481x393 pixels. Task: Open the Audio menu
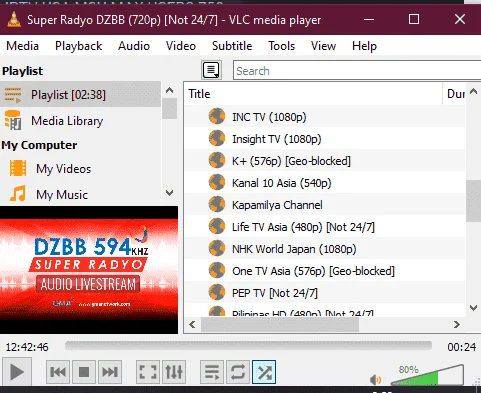(x=134, y=46)
